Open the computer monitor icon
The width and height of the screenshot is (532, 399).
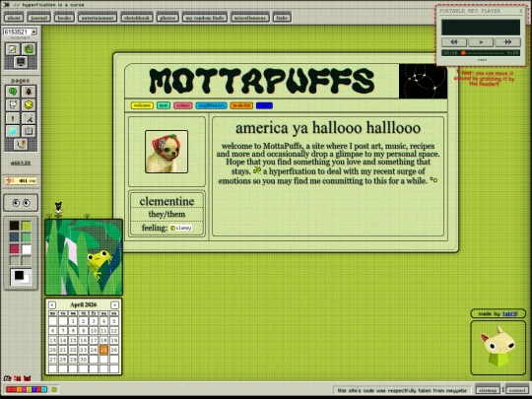tap(21, 62)
